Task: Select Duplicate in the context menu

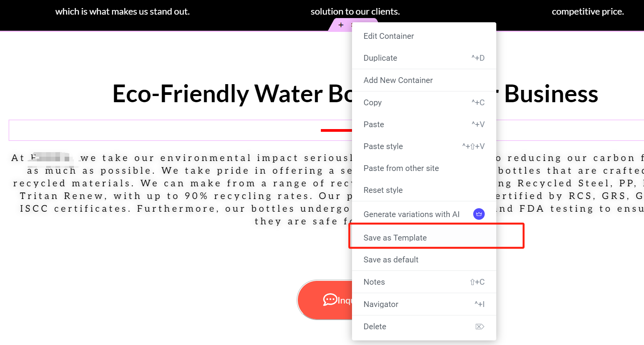Action: (x=380, y=58)
